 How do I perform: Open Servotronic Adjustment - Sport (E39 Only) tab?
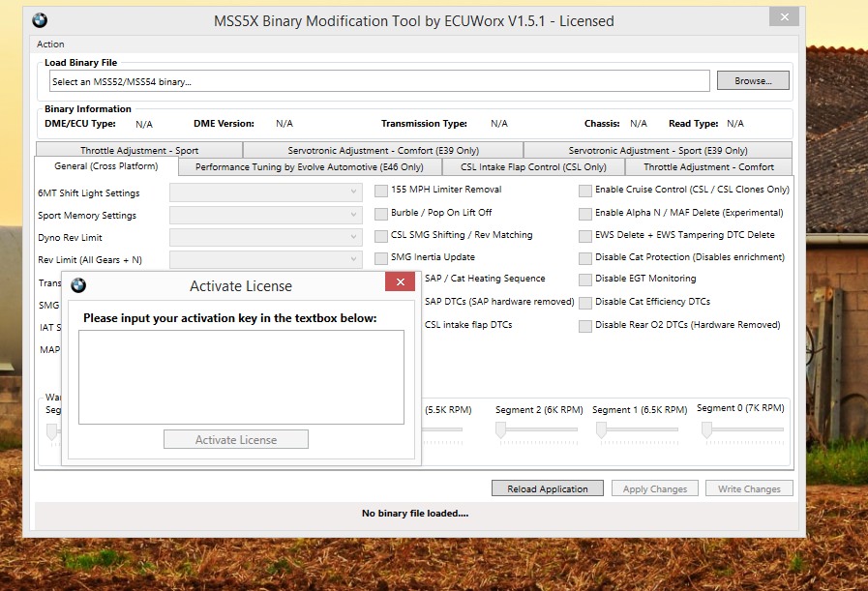click(658, 150)
